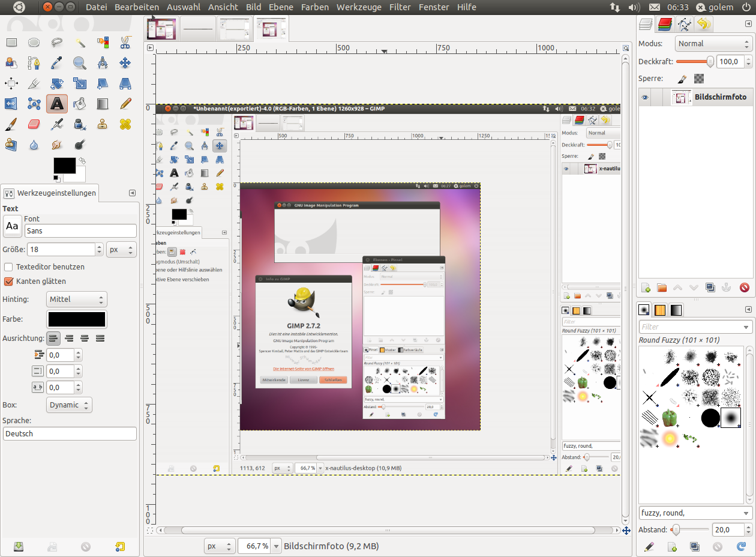This screenshot has height=557, width=756.
Task: Select the Move tool
Action: click(125, 62)
